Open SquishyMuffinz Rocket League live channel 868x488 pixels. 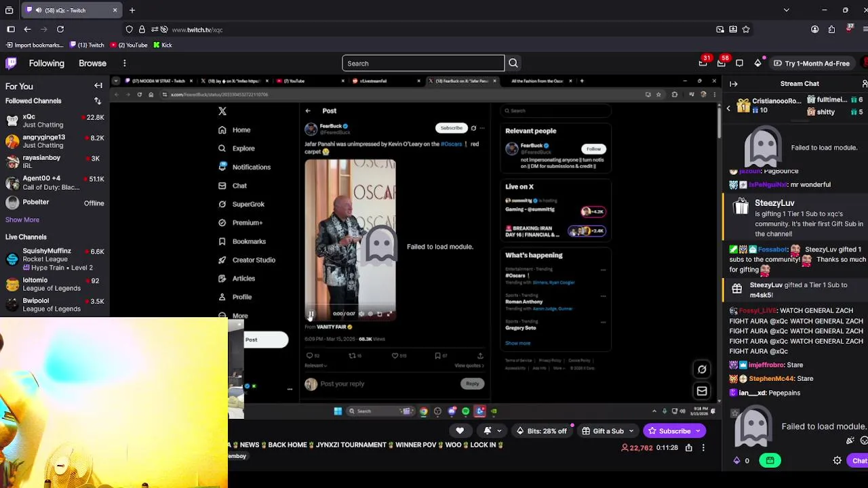(x=54, y=259)
